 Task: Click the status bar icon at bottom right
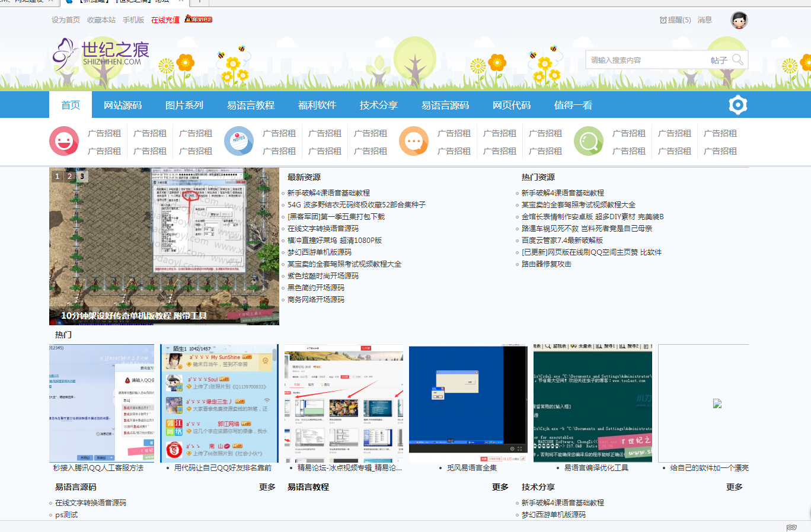pyautogui.click(x=791, y=527)
